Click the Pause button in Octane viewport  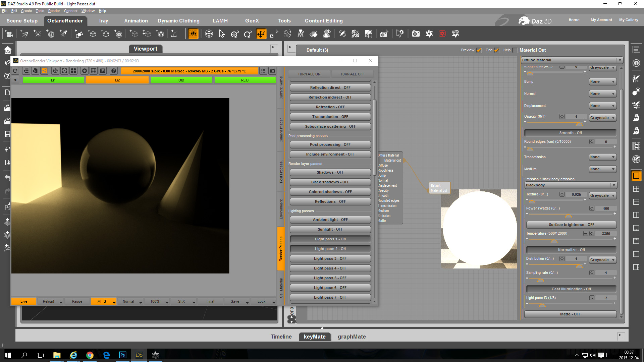[x=77, y=301]
